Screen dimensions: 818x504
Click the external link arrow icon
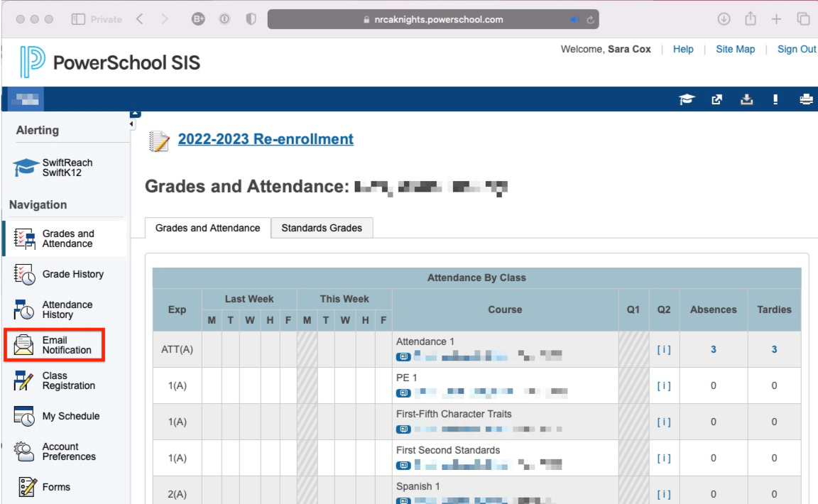click(x=716, y=99)
